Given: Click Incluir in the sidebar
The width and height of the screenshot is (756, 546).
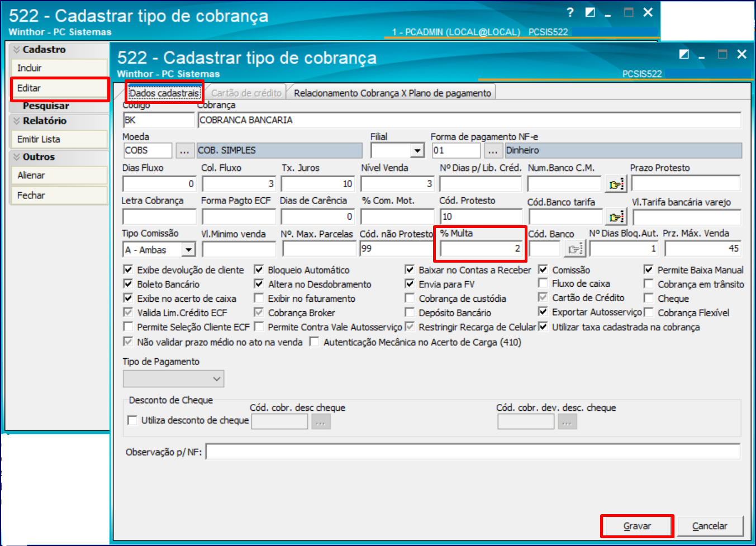Looking at the screenshot, I should [59, 68].
